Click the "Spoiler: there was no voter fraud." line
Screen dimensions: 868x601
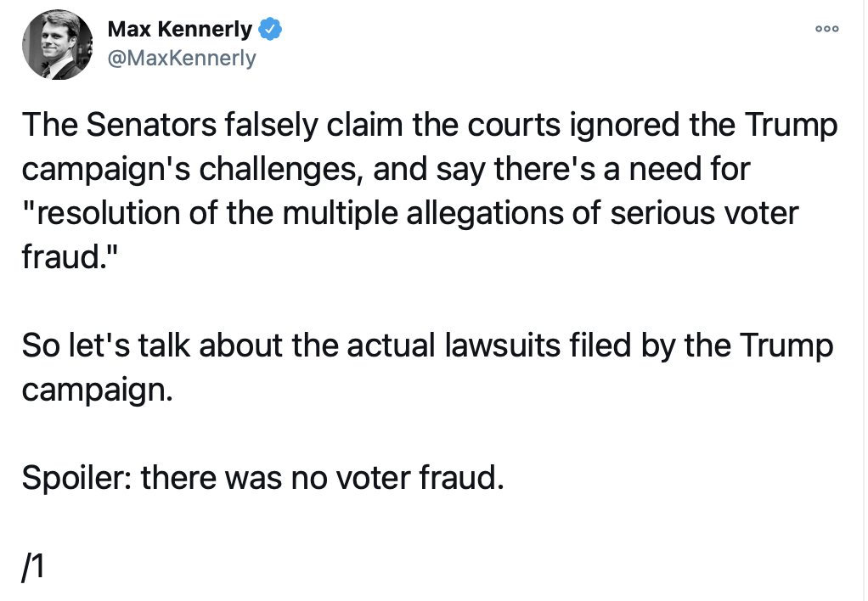coord(262,479)
